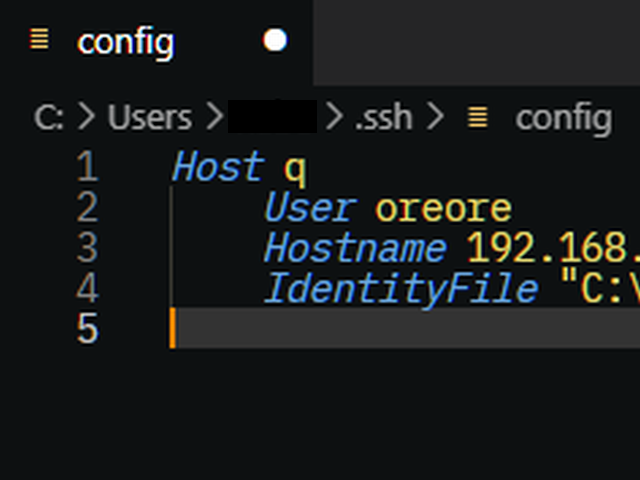The width and height of the screenshot is (640, 480).
Task: Click line number 3 in the gutter
Action: [x=87, y=248]
